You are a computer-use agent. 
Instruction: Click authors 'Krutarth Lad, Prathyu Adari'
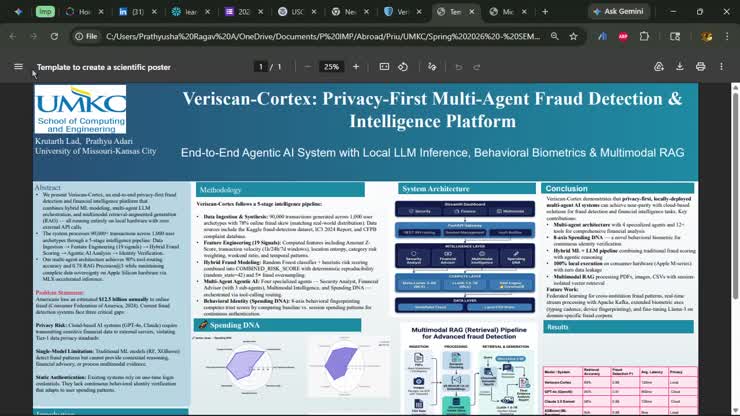(x=84, y=141)
